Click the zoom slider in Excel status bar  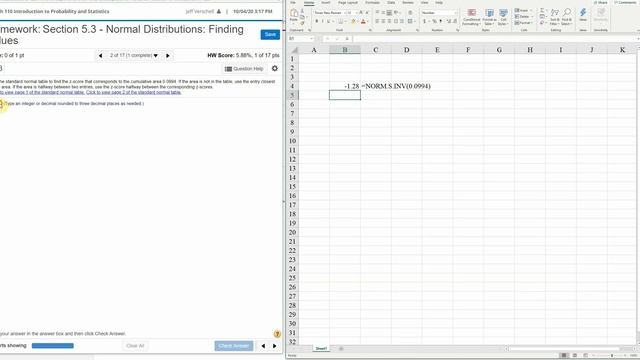[x=611, y=356]
